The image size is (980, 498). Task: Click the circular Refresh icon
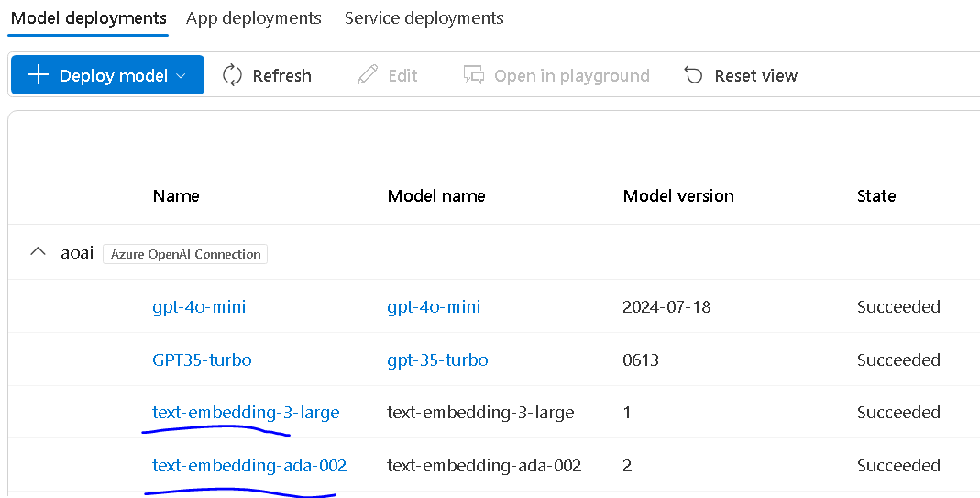(233, 75)
